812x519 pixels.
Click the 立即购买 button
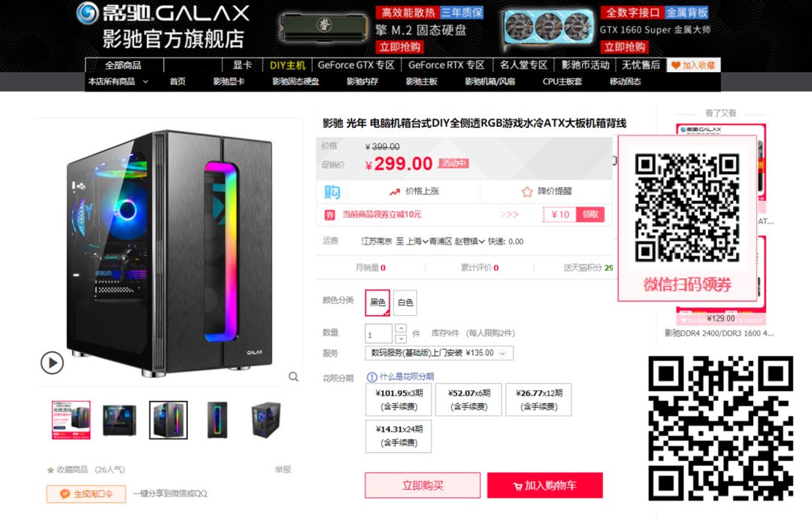[x=423, y=485]
